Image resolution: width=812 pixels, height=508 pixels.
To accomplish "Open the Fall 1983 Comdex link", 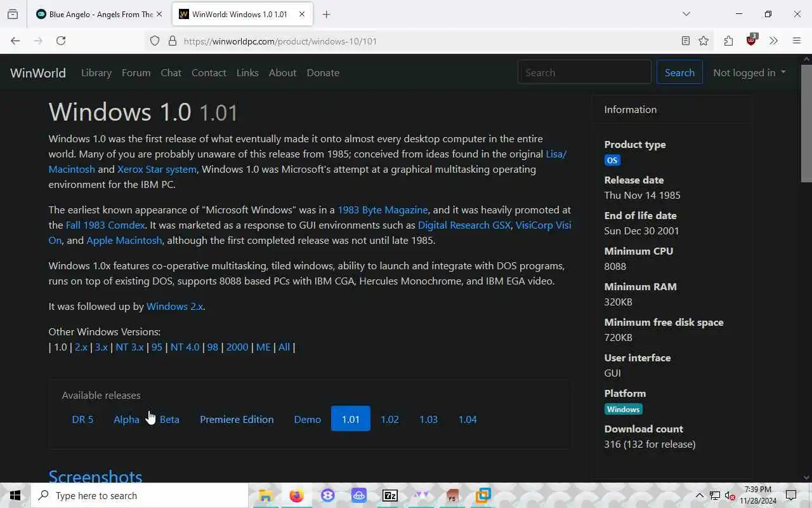I will coord(105,225).
